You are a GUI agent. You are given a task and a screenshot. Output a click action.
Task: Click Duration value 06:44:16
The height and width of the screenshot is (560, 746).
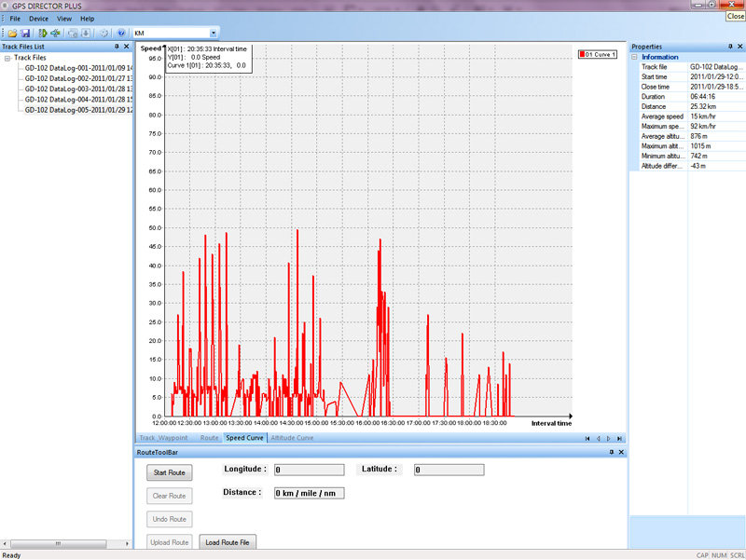point(703,97)
